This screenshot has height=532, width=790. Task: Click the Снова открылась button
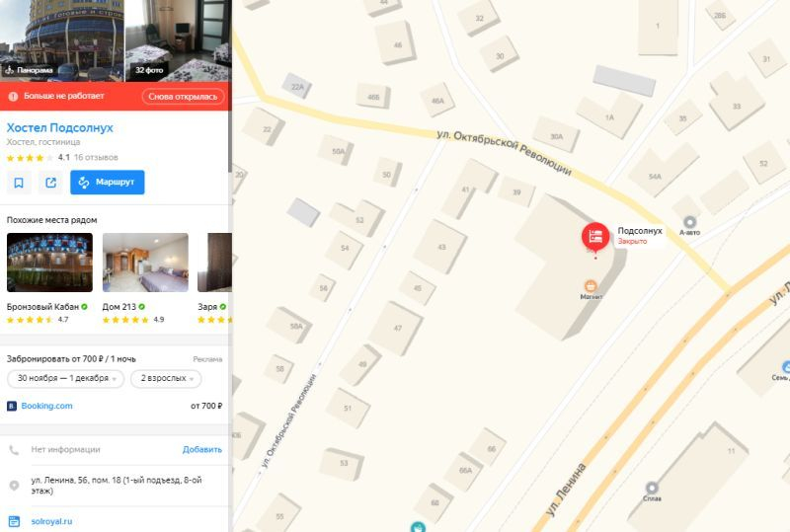(183, 96)
